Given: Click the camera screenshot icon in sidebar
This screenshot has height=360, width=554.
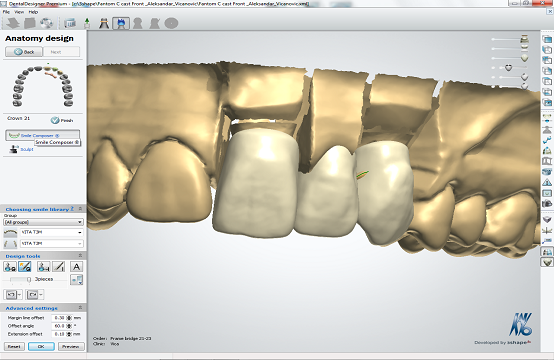Looking at the screenshot, I should point(547,203).
